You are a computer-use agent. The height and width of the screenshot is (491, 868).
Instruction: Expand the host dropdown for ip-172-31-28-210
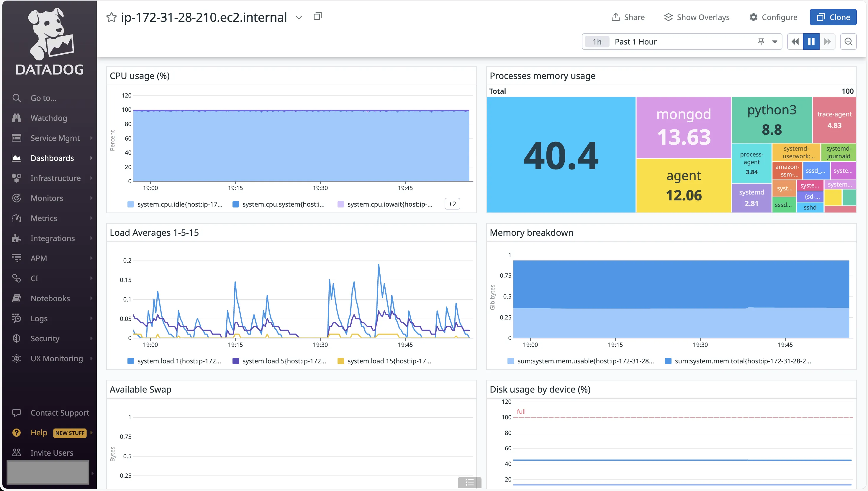(298, 17)
